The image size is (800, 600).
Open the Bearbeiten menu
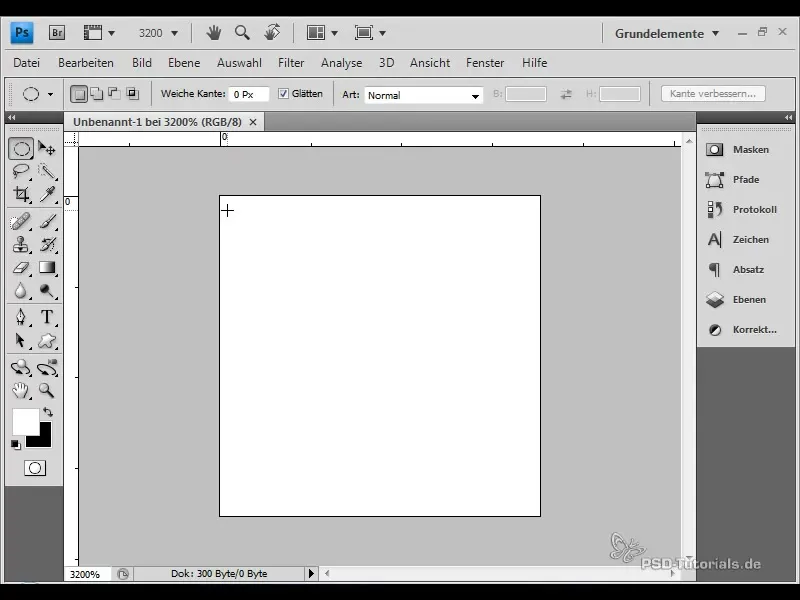[x=86, y=63]
